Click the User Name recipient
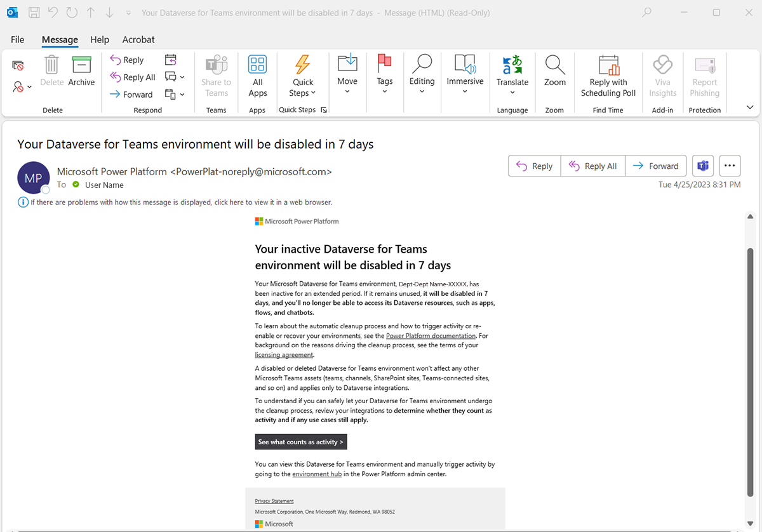 [x=104, y=185]
